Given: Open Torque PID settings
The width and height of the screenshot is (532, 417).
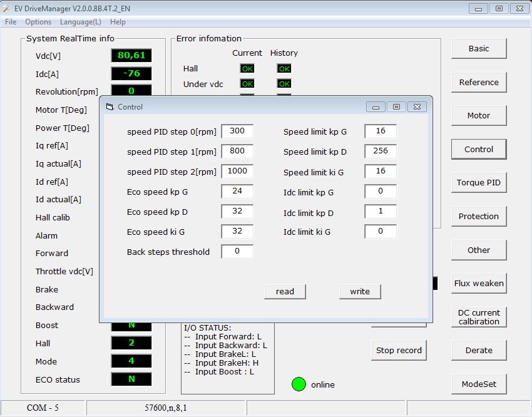Looking at the screenshot, I should coord(479,183).
